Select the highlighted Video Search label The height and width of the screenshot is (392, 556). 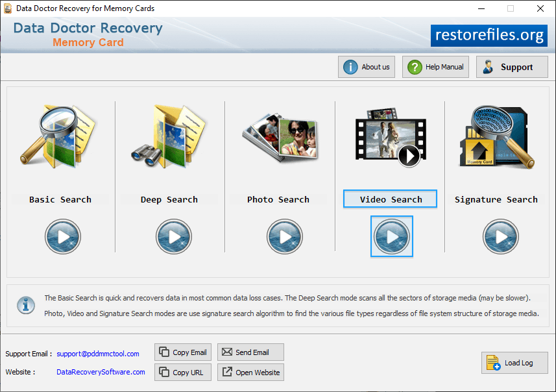click(390, 199)
